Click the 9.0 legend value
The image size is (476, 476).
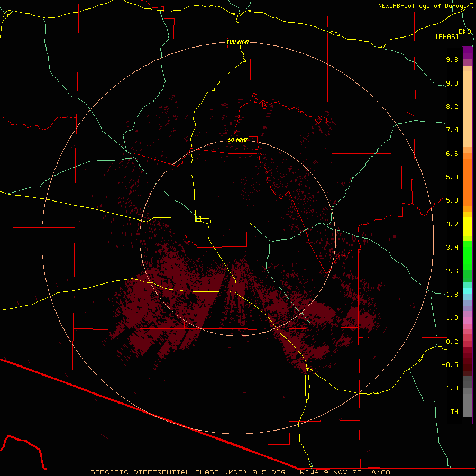(x=452, y=83)
